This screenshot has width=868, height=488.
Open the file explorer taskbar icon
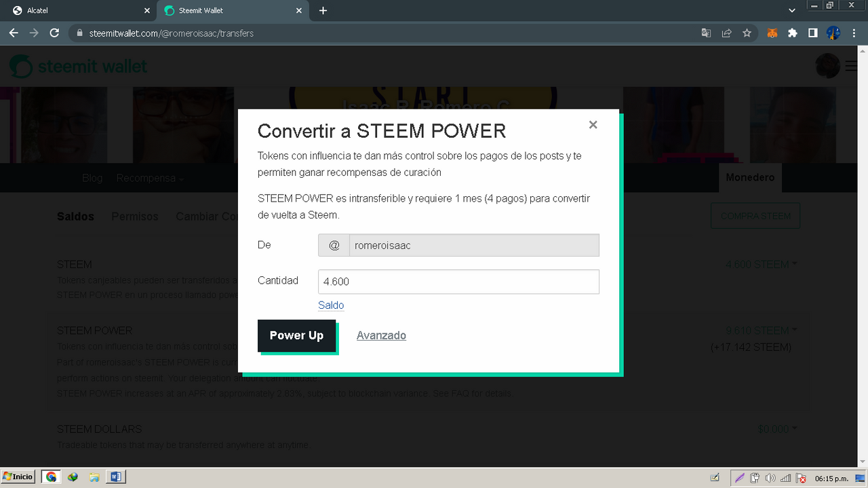pyautogui.click(x=94, y=477)
